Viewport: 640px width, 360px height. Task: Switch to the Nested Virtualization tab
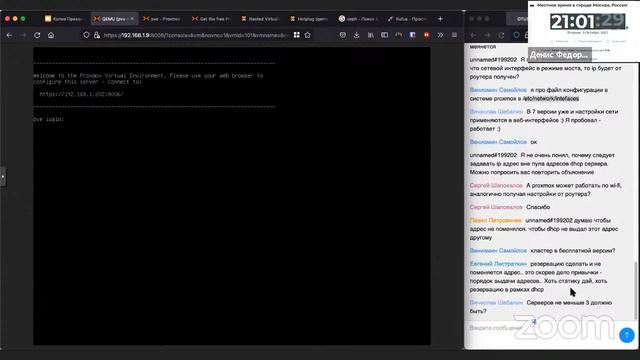pyautogui.click(x=260, y=19)
